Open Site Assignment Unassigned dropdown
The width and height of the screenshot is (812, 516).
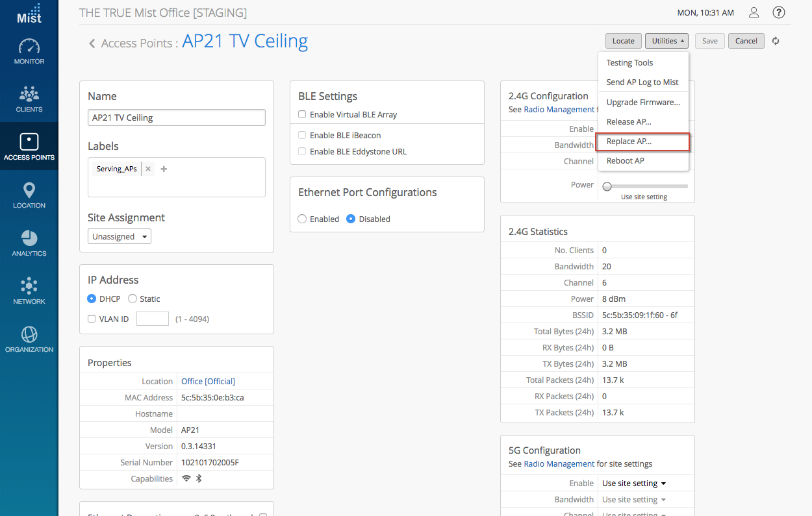[120, 237]
